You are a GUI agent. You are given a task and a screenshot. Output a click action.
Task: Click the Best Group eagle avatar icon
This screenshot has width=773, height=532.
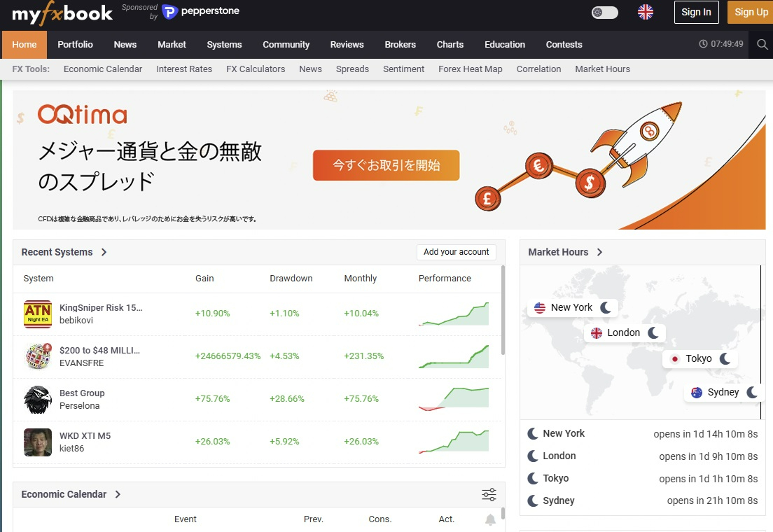pyautogui.click(x=38, y=400)
